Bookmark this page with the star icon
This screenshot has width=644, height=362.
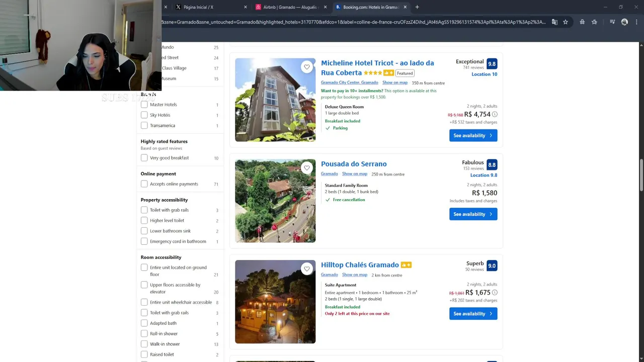[566, 22]
